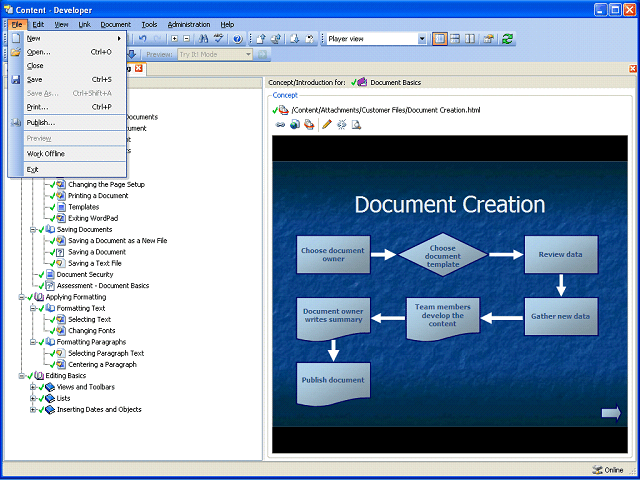Click the preview magnifier icon in Concept pane
This screenshot has width=640, height=480.
pyautogui.click(x=356, y=125)
